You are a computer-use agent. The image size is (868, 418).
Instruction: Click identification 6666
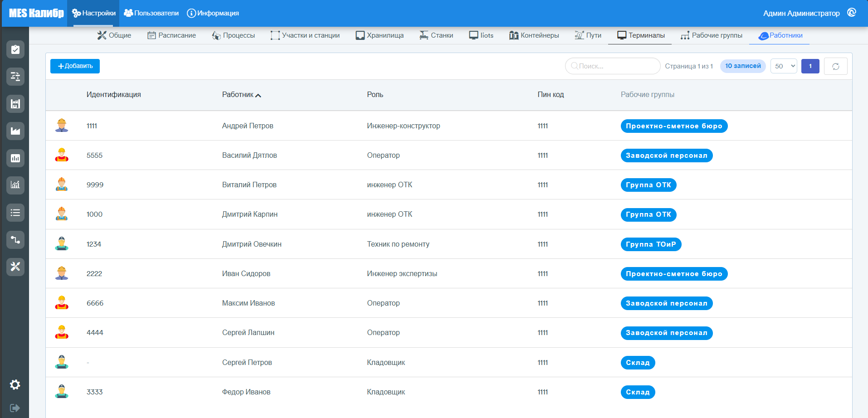coord(95,303)
